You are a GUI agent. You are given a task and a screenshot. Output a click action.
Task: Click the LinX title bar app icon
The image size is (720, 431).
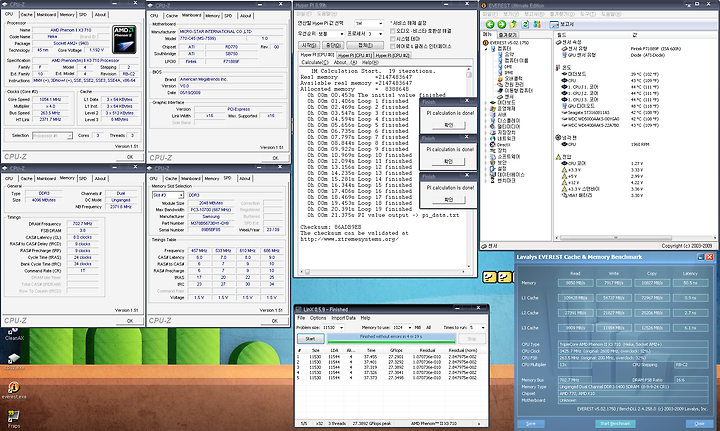coord(298,309)
